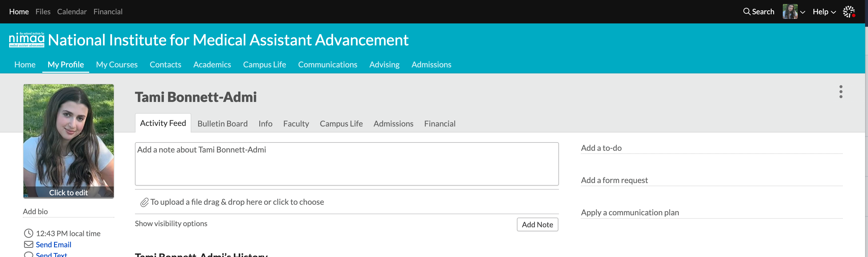
Task: Click the envelope icon beside Send Email
Action: 29,244
